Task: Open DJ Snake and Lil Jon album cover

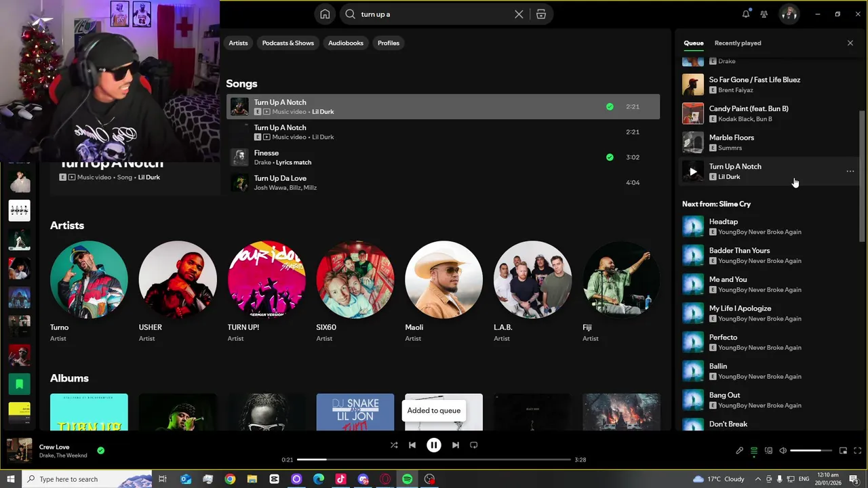Action: coord(355,412)
